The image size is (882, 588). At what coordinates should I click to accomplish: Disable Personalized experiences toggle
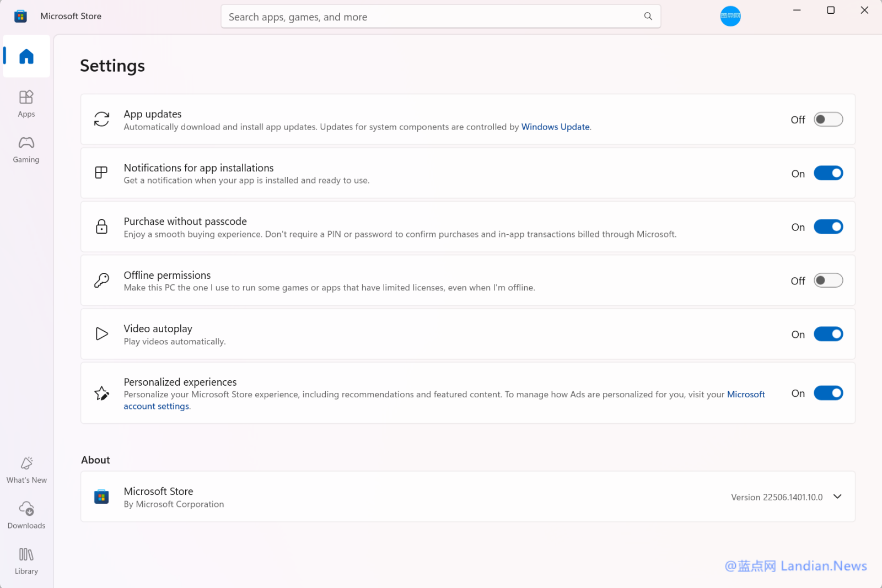(828, 393)
